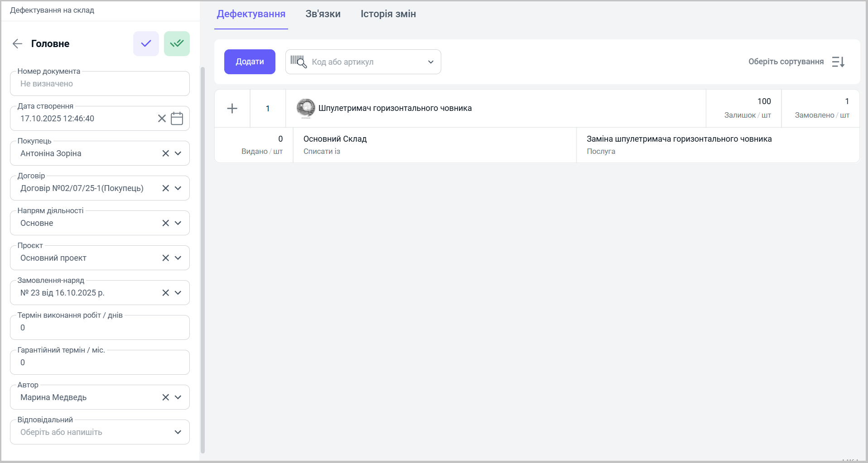Click the double checkmark confirm button
This screenshot has width=868, height=463.
[177, 43]
